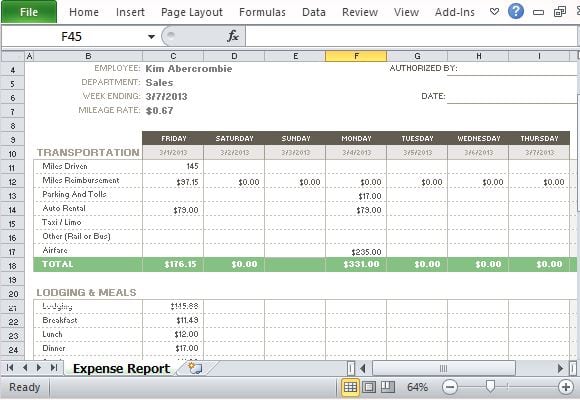Click Miles Driven value 145

click(x=192, y=166)
